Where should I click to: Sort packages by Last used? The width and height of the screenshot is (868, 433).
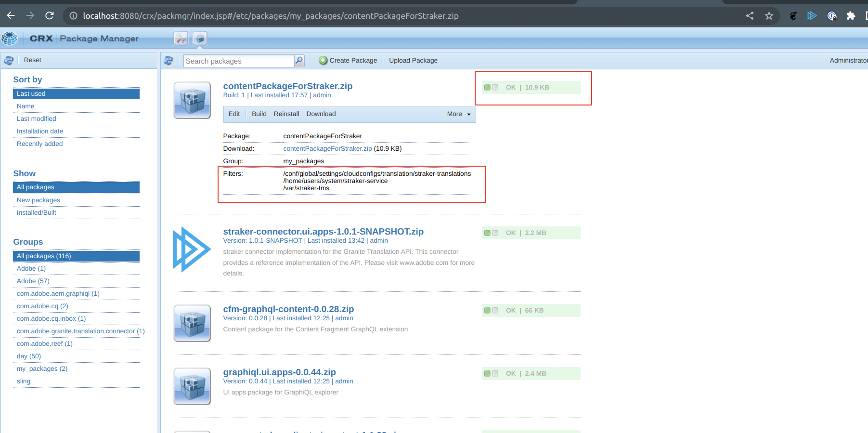(x=76, y=94)
